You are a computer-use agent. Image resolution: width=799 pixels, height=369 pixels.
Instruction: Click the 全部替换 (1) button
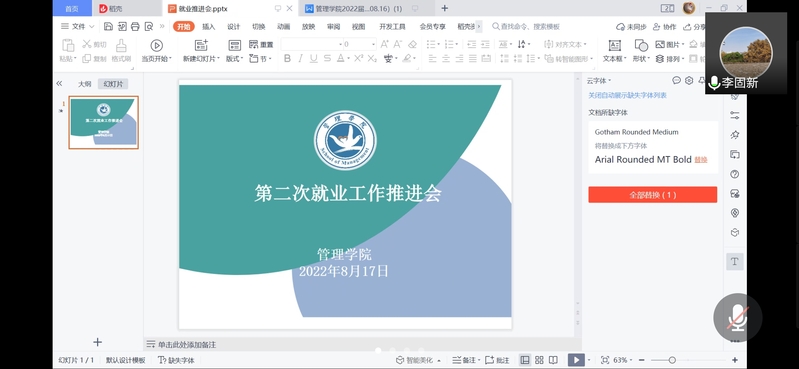(x=652, y=195)
